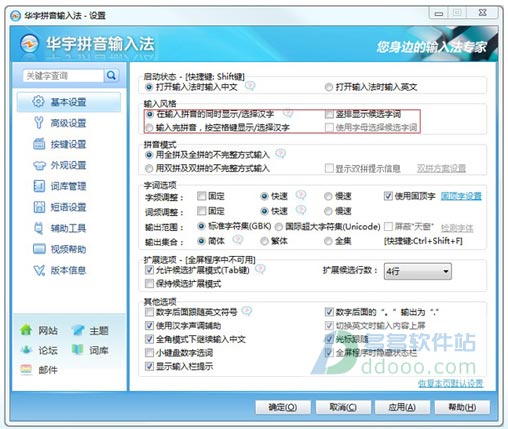Screen dimensions: 508x429
Task: Click the 确定(O) button
Action: coord(283,407)
